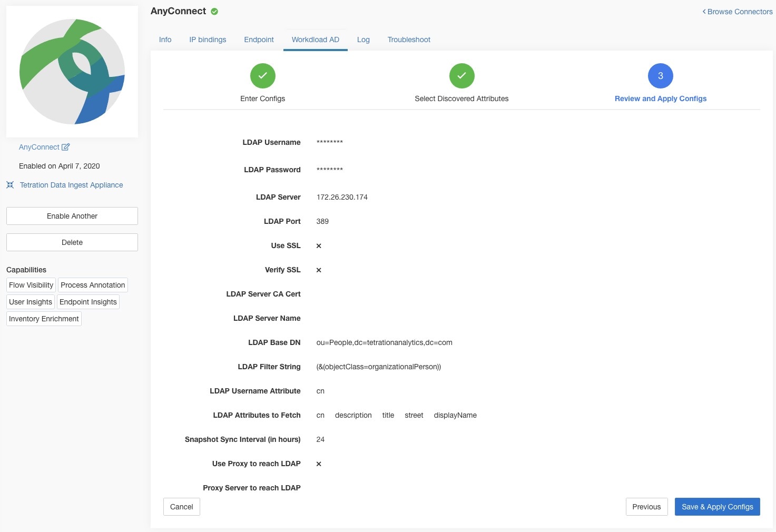Click the step 3 Review circle

(x=661, y=76)
